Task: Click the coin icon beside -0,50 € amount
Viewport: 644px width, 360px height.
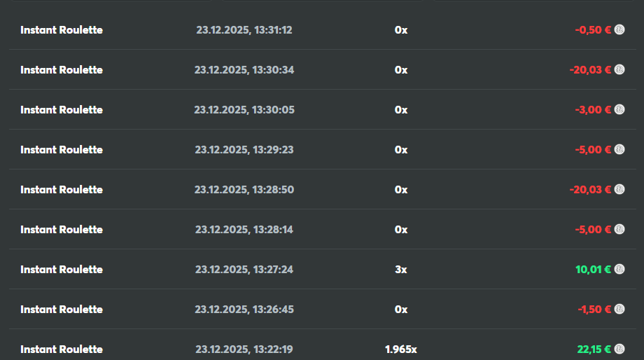Action: [619, 30]
